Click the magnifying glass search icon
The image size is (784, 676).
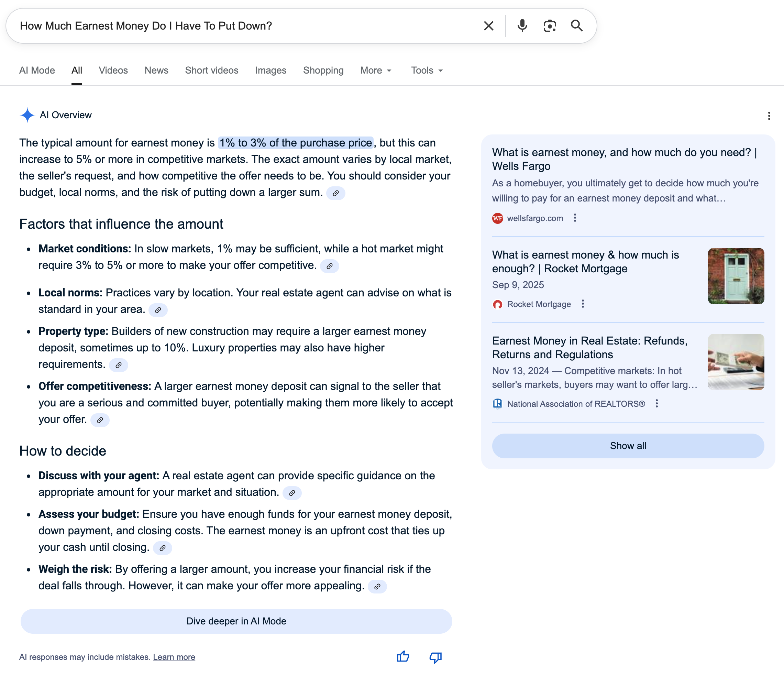[x=577, y=26]
